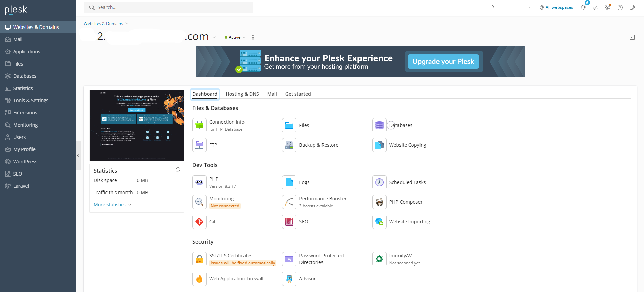
Task: Open Scheduled Tasks clock icon
Action: 379,182
